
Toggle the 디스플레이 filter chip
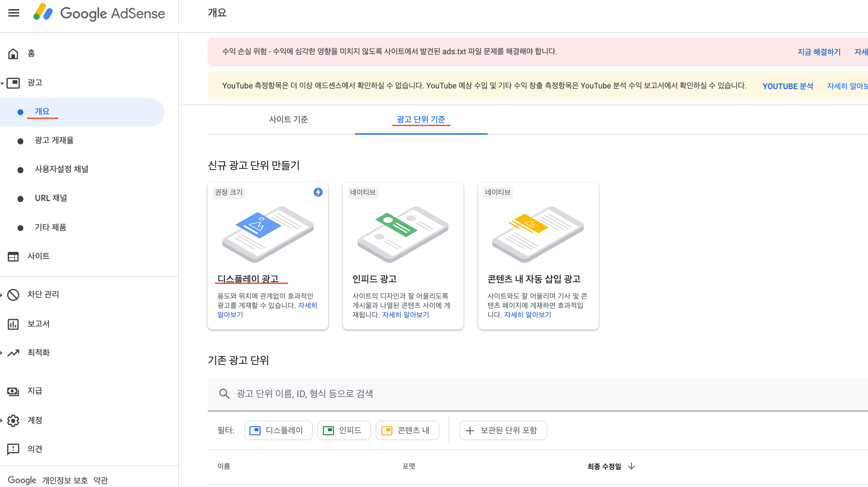click(x=278, y=430)
